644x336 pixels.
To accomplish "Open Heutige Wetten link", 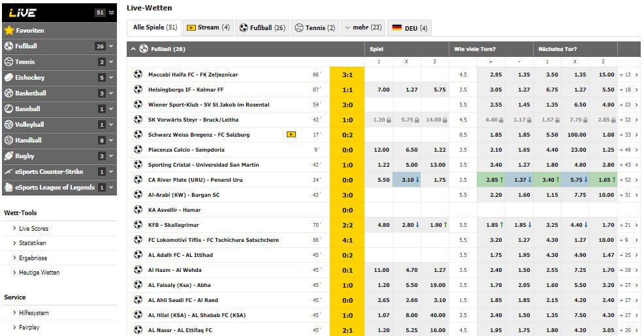I will (x=39, y=272).
